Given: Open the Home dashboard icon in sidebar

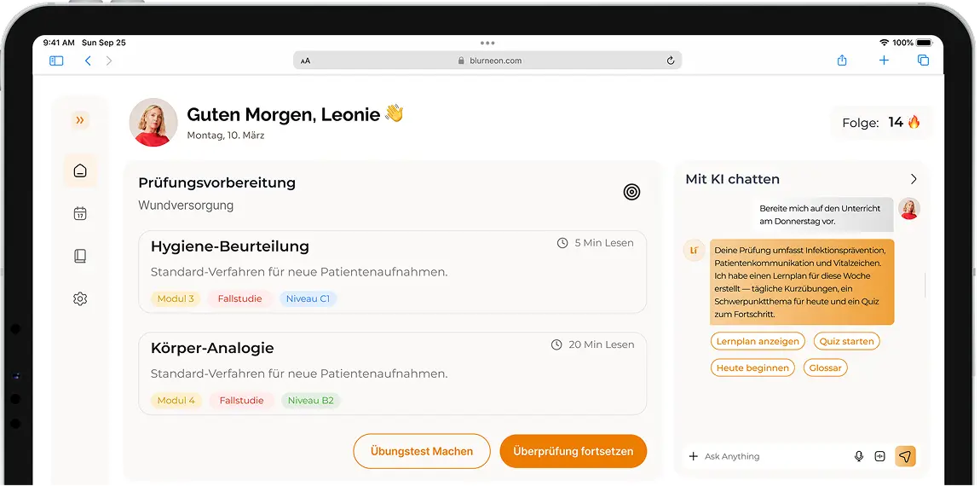Looking at the screenshot, I should click(x=80, y=171).
